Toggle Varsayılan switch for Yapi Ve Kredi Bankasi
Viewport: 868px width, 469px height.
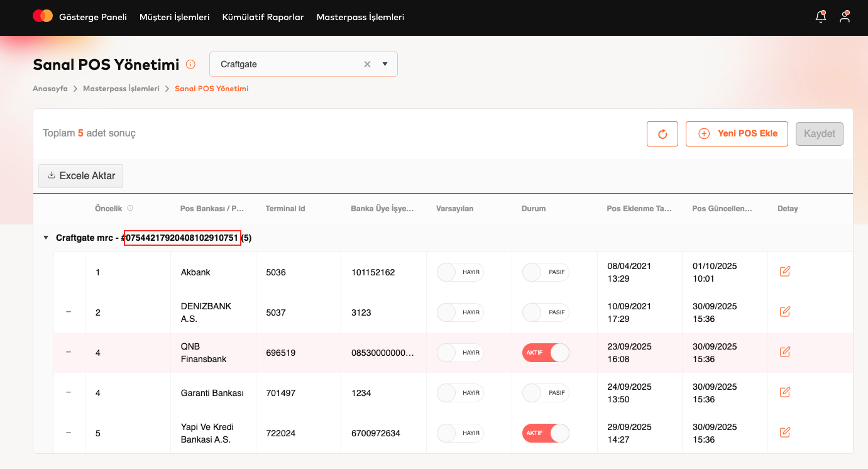[460, 433]
